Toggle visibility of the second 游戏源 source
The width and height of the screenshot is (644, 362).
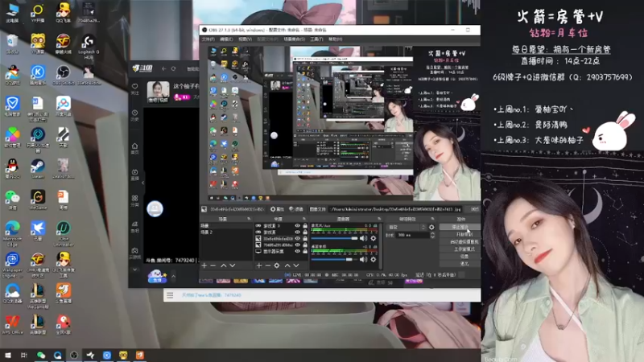(x=297, y=232)
